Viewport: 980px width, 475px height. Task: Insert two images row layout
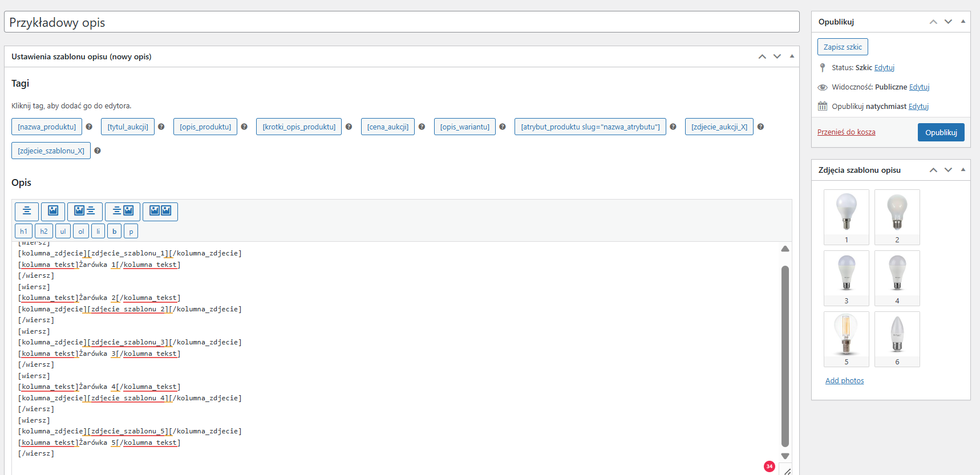coord(160,212)
